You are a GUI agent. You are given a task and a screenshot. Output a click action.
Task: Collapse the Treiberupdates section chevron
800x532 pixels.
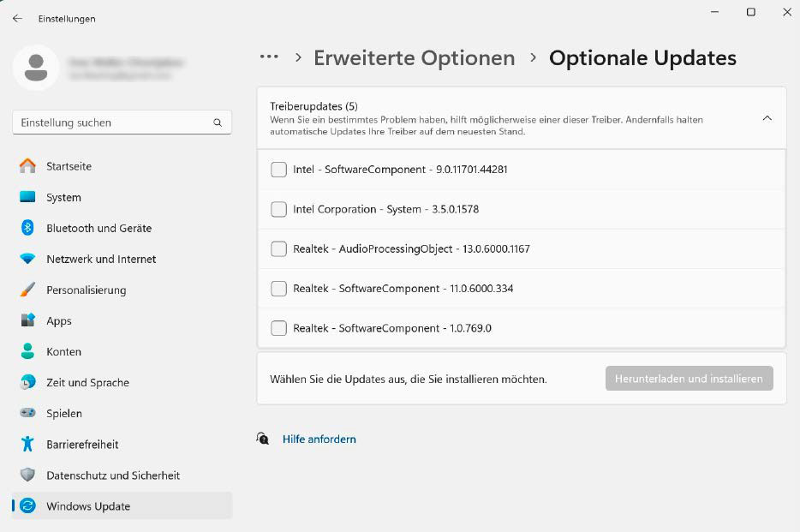click(767, 118)
